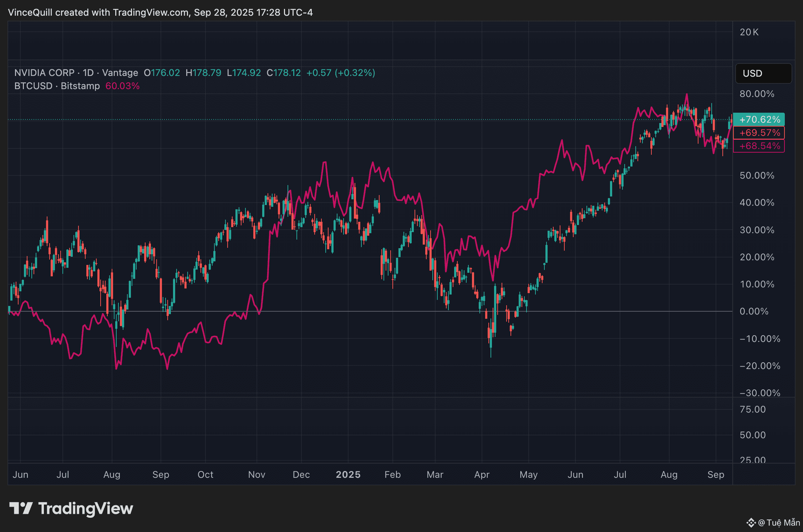
Task: Click the Aug label nearest the right edge
Action: click(x=669, y=475)
